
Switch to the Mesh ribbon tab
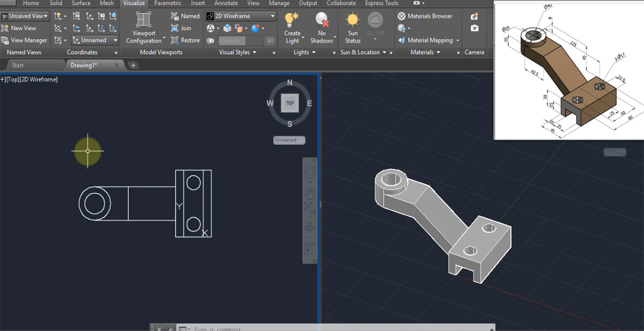tap(106, 3)
